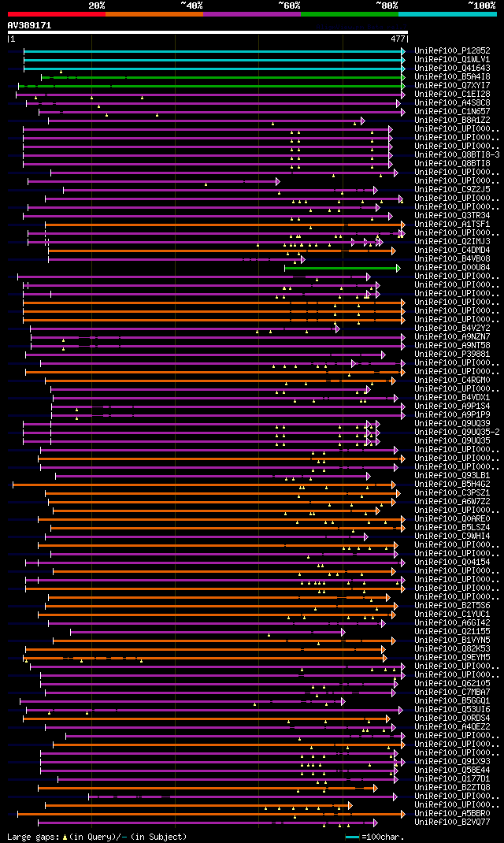Select the AV389171 query name
504x843 pixels.
tap(30, 25)
